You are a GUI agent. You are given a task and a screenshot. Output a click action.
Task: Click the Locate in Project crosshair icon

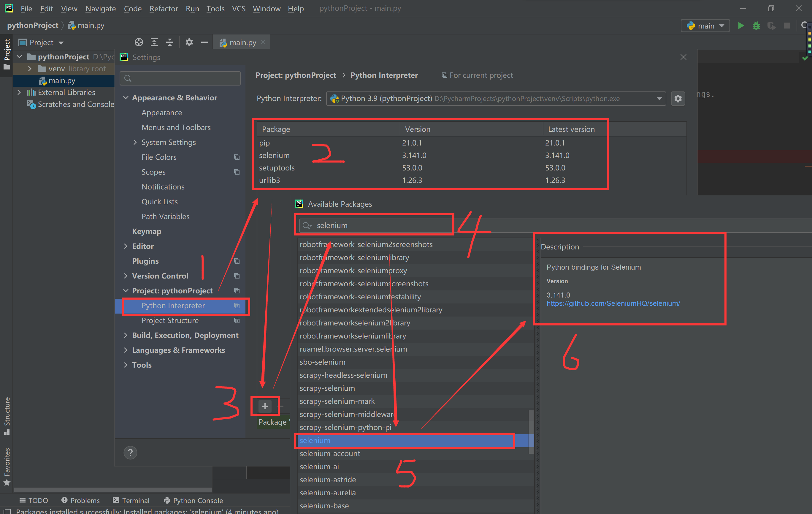coord(139,42)
